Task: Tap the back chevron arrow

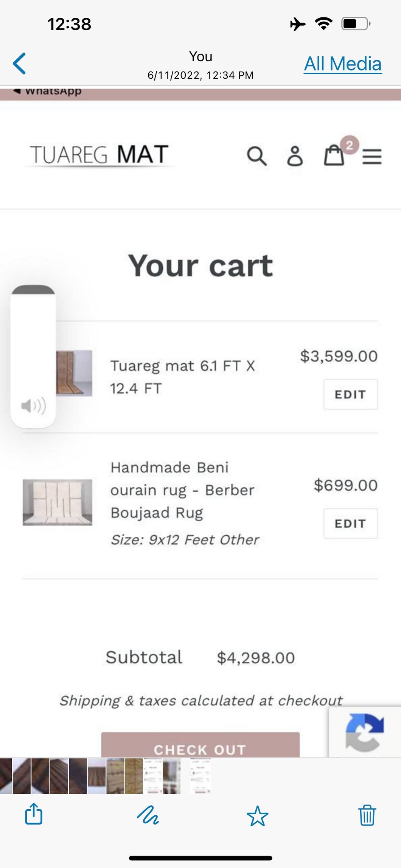Action: 19,64
